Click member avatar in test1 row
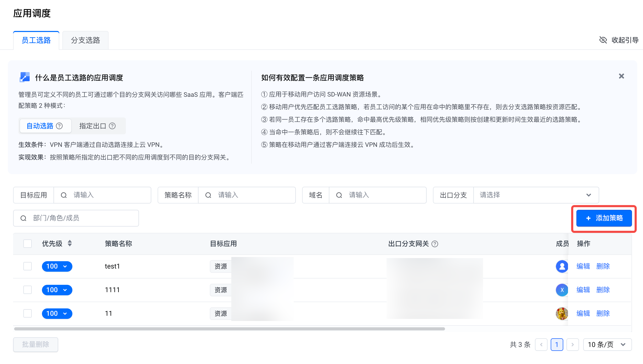 tap(562, 266)
